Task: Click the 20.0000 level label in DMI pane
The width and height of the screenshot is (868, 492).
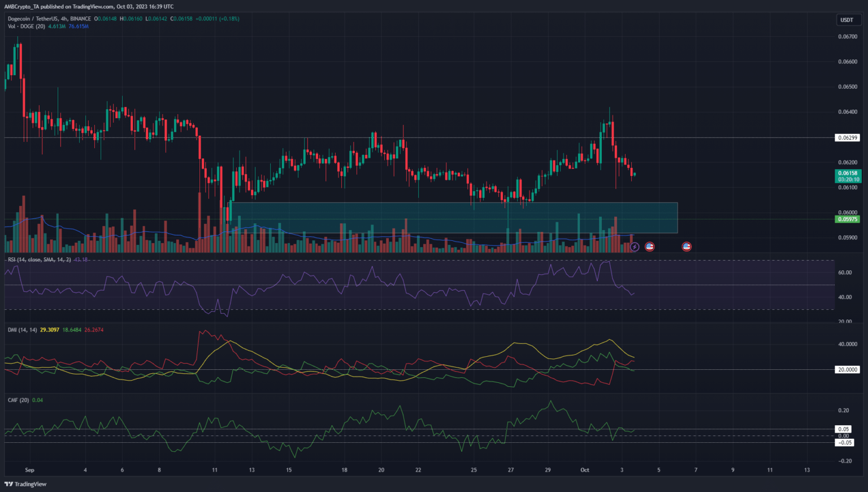Action: coord(847,369)
